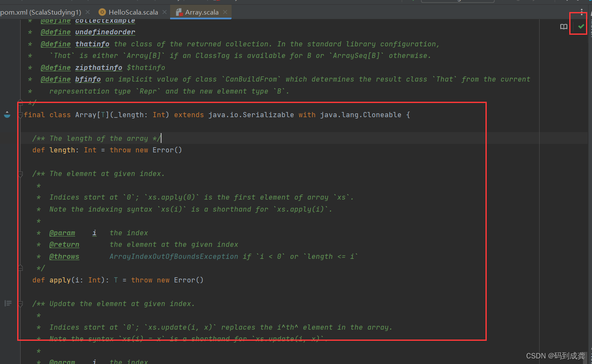Toggle Reader Mode book icon

tap(564, 27)
